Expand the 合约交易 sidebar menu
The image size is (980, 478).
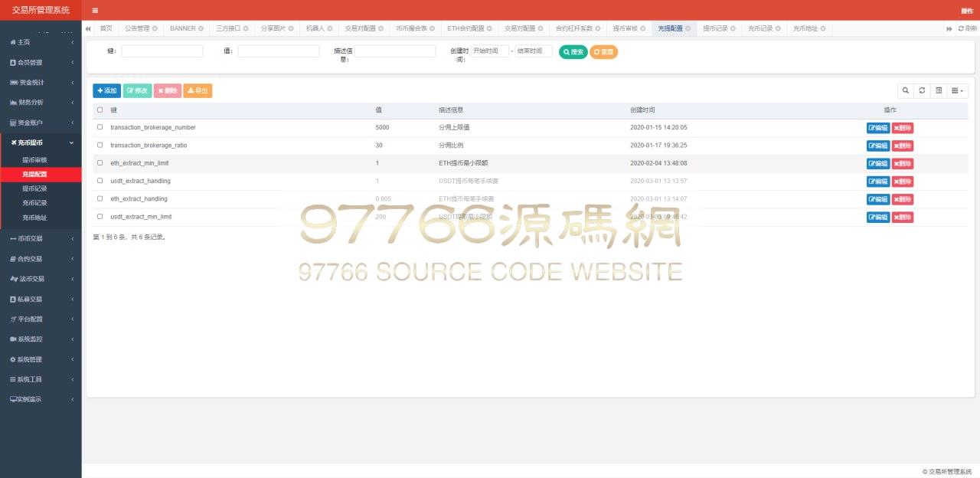point(41,259)
